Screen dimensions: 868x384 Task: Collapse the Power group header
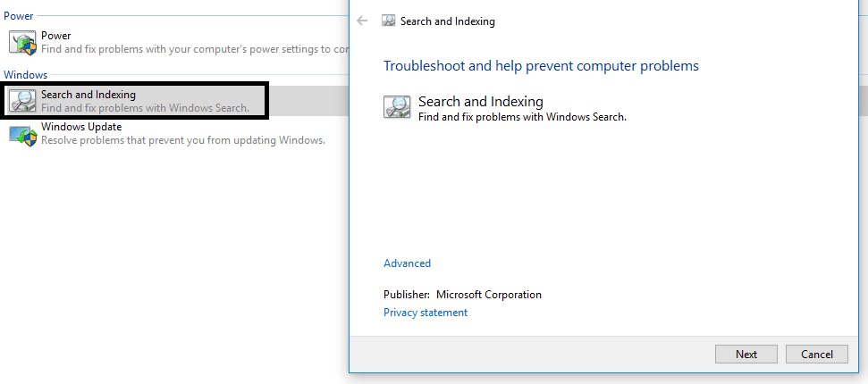(x=19, y=16)
